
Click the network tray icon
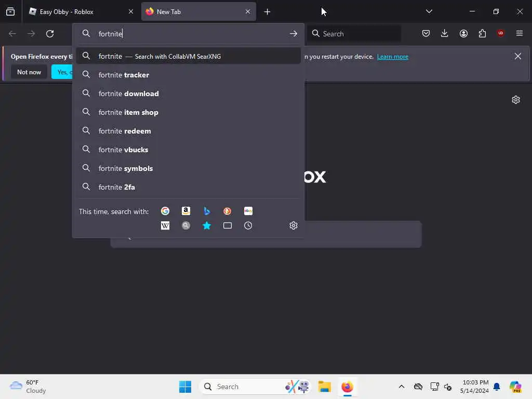(434, 387)
